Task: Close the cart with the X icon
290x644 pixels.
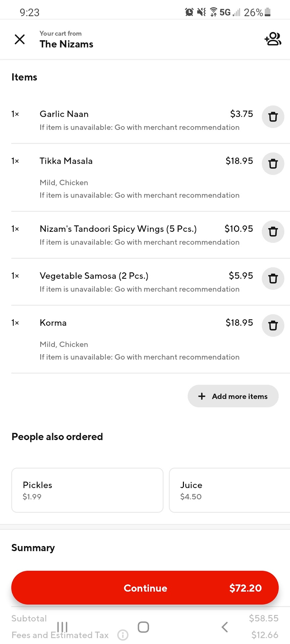Action: (x=20, y=39)
